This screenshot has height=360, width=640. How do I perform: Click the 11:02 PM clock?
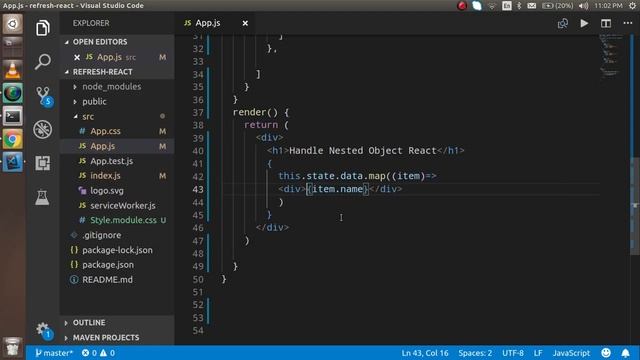coord(608,6)
